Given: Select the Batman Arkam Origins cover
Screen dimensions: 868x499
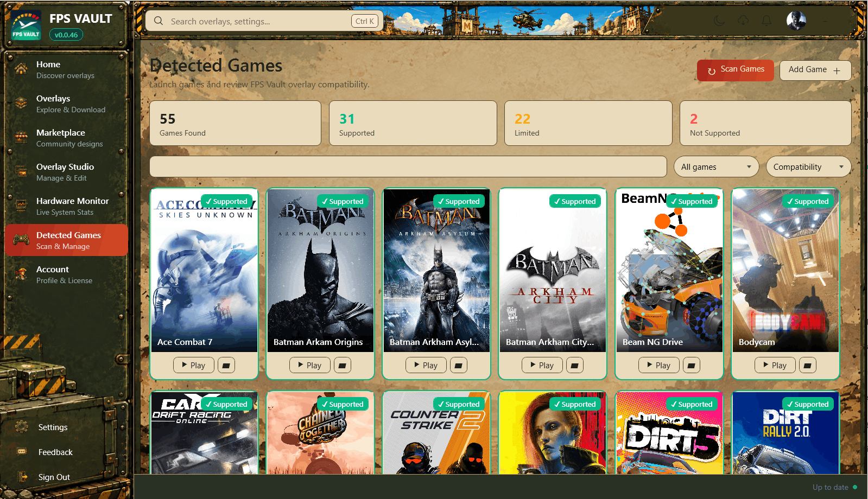Looking at the screenshot, I should tap(320, 270).
